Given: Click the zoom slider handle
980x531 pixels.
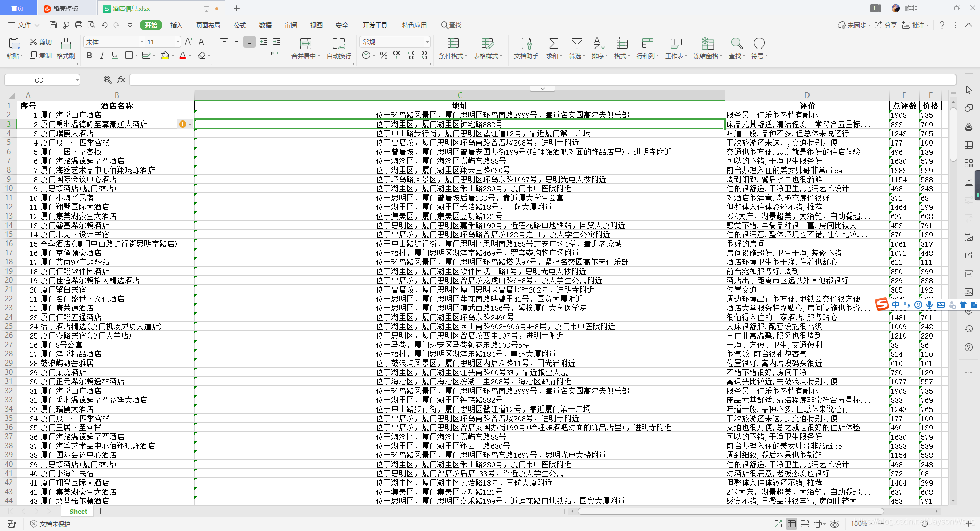Looking at the screenshot, I should point(924,524).
